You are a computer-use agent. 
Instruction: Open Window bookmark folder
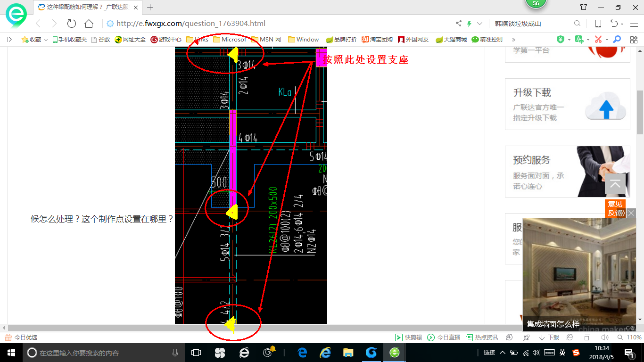[304, 40]
